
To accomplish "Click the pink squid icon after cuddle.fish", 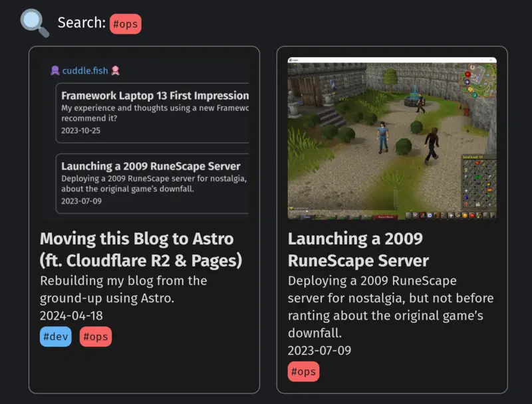I will pos(115,70).
